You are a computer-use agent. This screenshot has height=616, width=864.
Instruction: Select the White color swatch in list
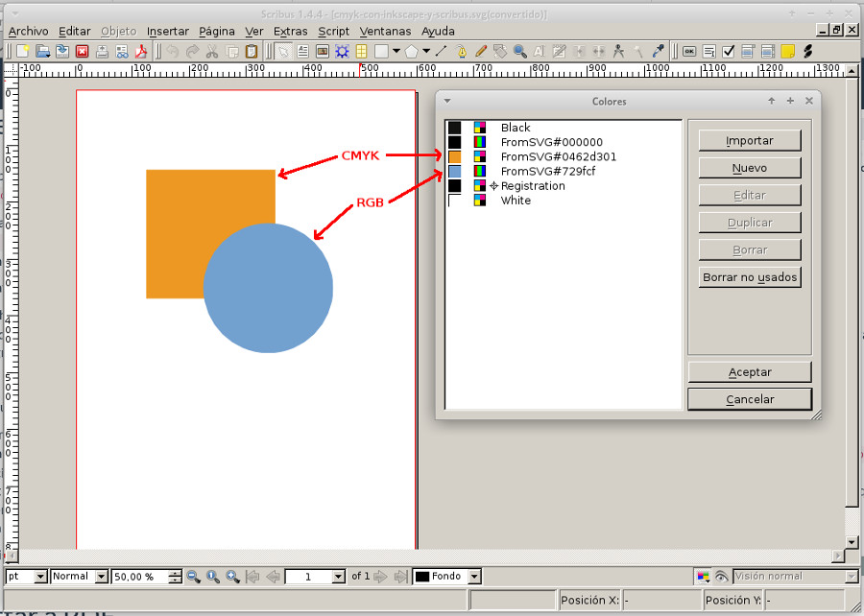pyautogui.click(x=455, y=201)
